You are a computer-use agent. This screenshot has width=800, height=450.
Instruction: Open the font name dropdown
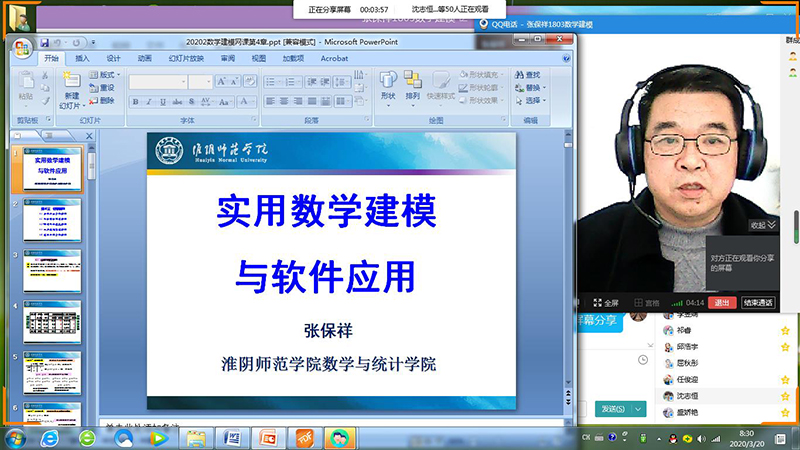pyautogui.click(x=184, y=82)
